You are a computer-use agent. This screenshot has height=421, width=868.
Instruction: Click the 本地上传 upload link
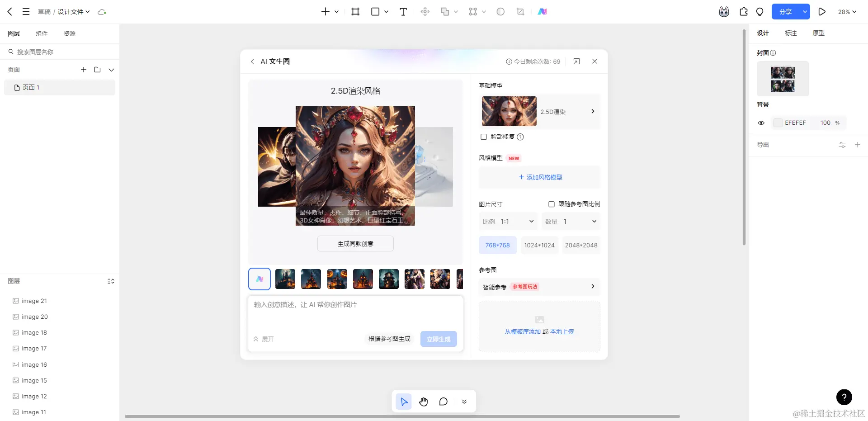click(x=561, y=331)
